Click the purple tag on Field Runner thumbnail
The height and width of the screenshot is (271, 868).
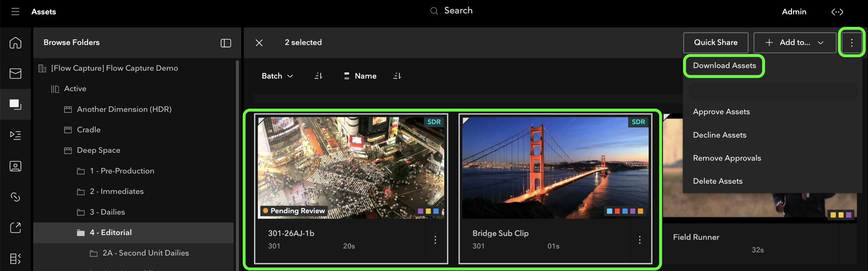click(x=849, y=215)
